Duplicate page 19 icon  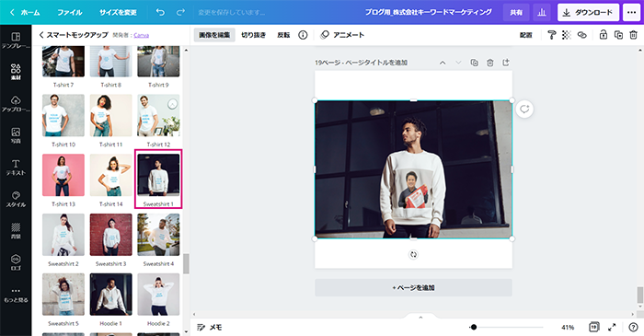(x=474, y=63)
